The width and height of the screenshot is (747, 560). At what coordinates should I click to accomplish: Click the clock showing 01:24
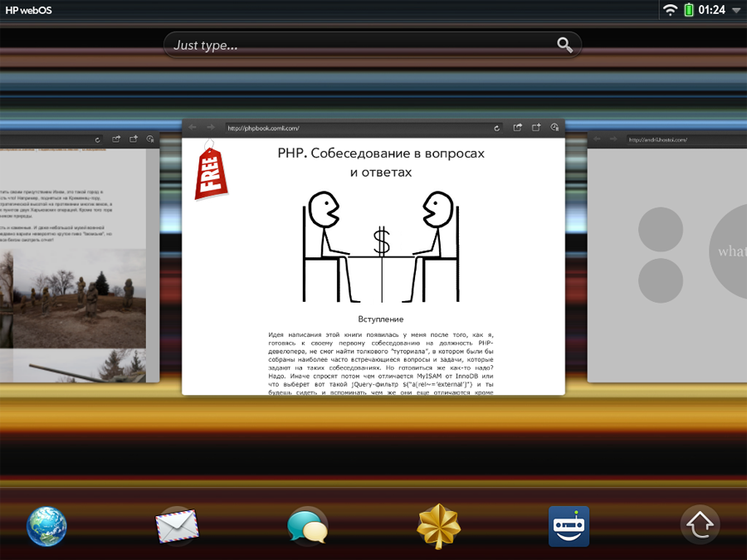click(712, 10)
